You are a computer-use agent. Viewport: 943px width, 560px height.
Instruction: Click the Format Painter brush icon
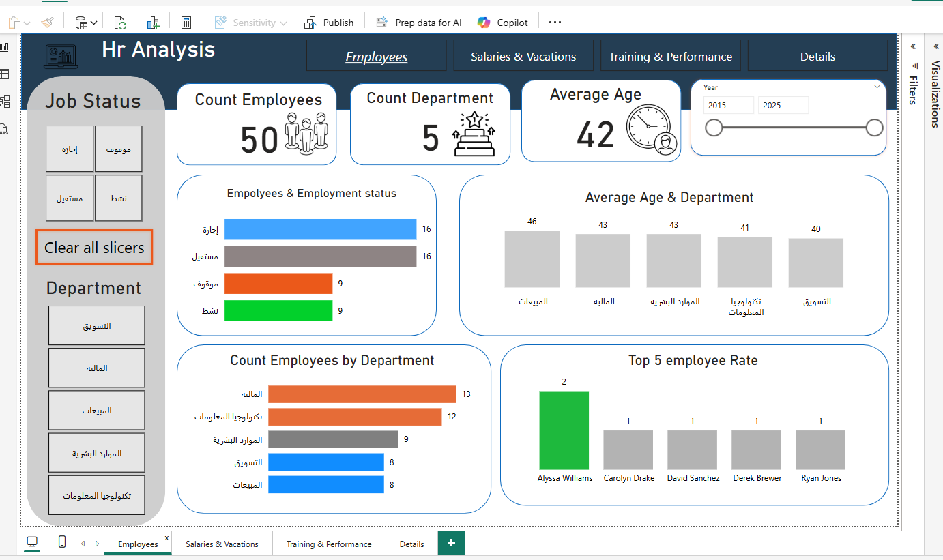pos(47,23)
